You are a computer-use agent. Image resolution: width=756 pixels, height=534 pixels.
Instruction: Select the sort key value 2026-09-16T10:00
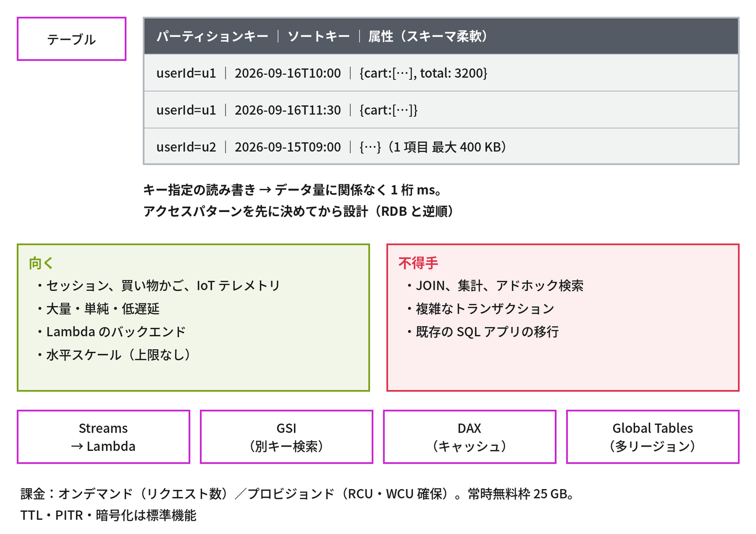click(288, 73)
